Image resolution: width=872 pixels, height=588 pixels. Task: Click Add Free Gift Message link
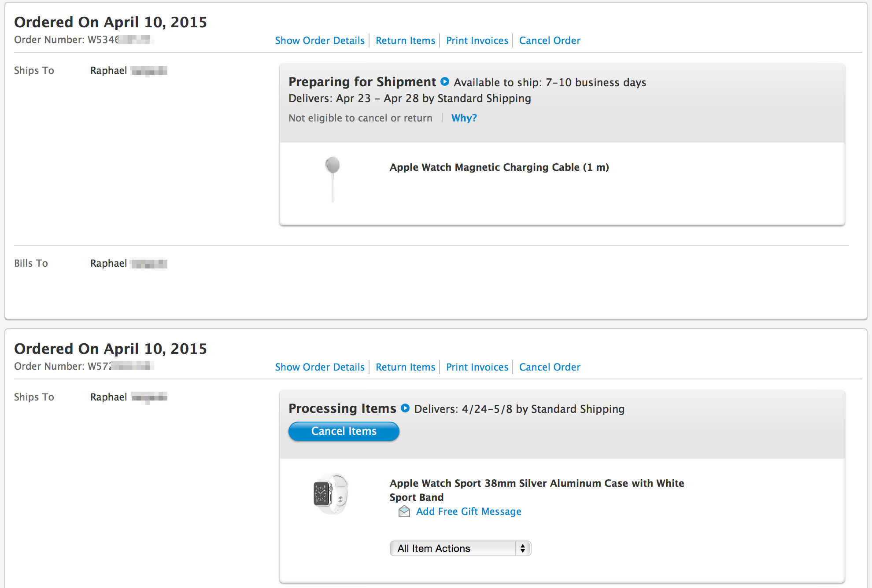coord(469,511)
